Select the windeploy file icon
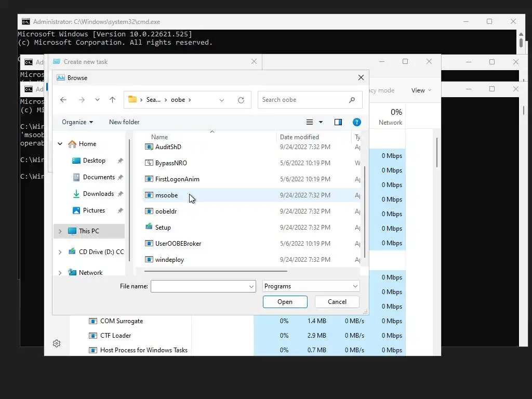Viewport: 532px width, 399px height. pyautogui.click(x=149, y=260)
